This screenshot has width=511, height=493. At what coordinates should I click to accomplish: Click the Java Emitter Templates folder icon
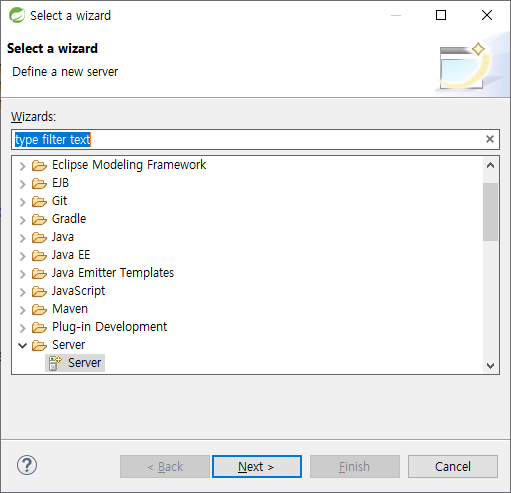(x=39, y=273)
